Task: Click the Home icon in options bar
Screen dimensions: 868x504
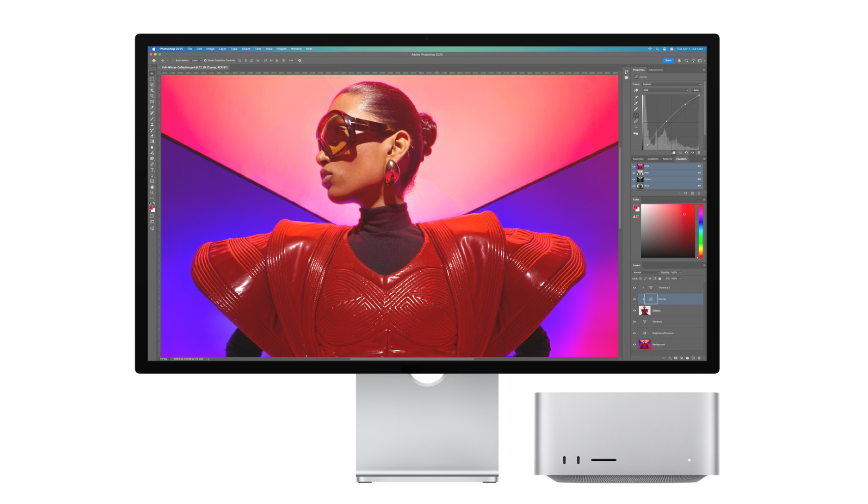Action: click(154, 61)
